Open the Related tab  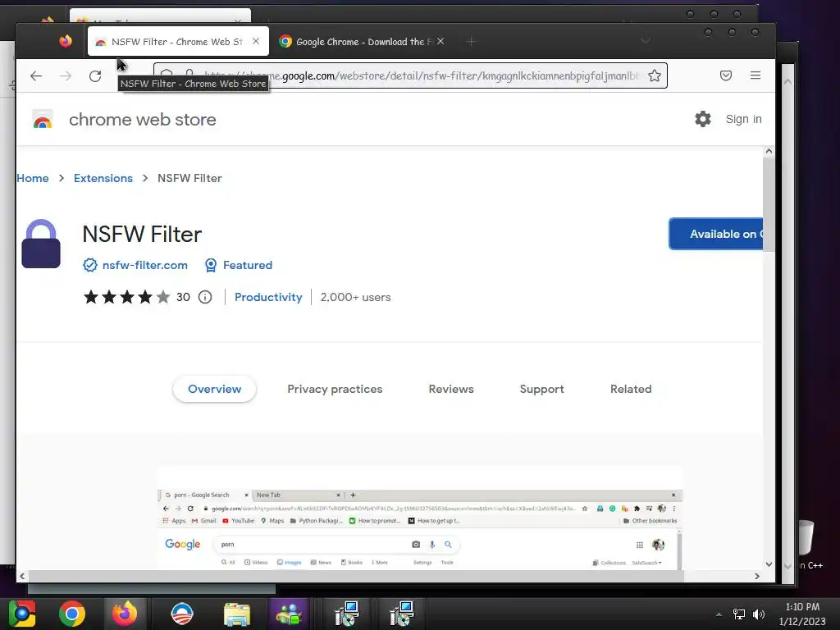click(x=631, y=389)
